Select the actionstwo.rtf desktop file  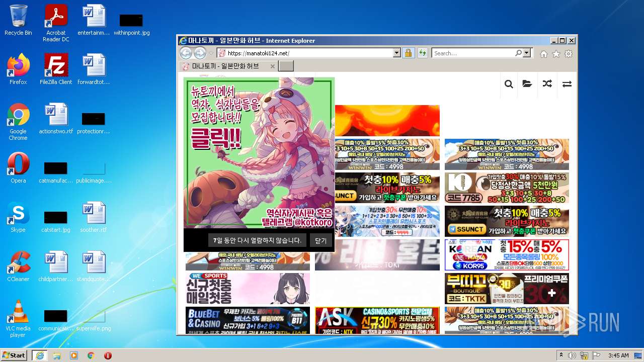pyautogui.click(x=56, y=119)
